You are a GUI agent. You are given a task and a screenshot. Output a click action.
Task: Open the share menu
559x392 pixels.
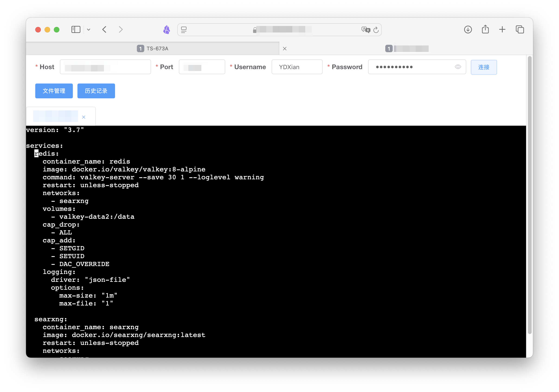(485, 29)
